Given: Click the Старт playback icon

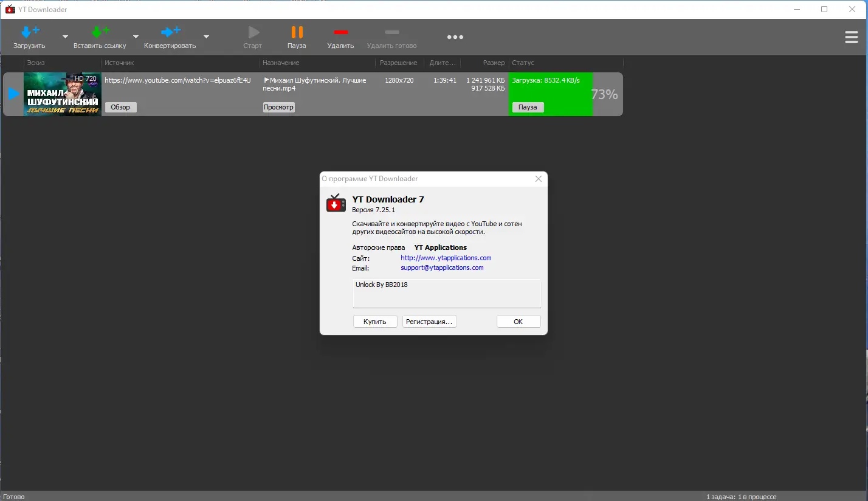Looking at the screenshot, I should 253,32.
